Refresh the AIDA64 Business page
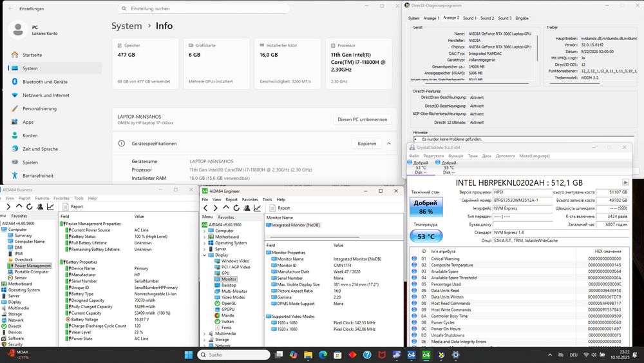644x363 pixels. (29, 207)
